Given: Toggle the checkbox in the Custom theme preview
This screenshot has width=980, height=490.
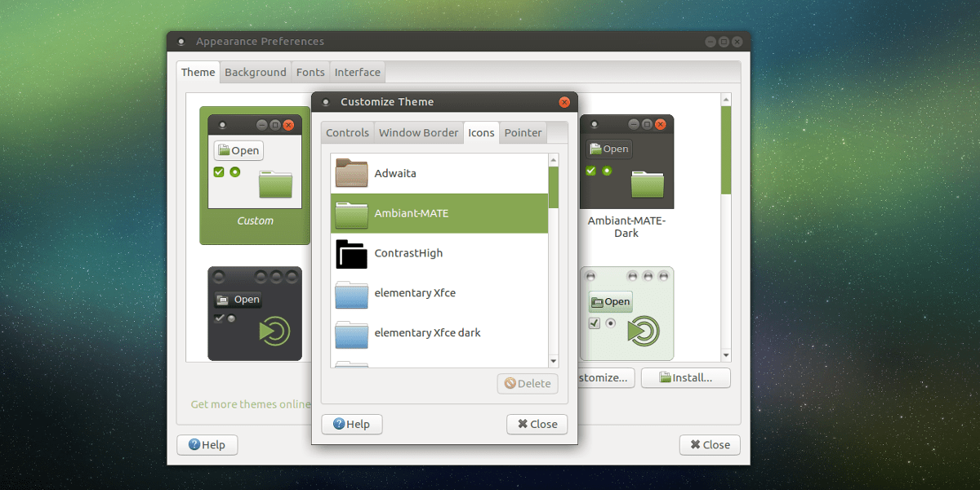Looking at the screenshot, I should (x=217, y=172).
